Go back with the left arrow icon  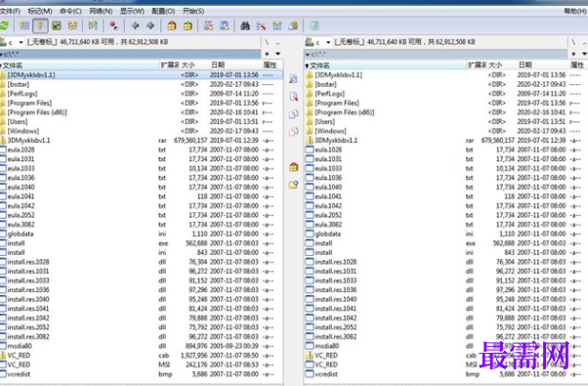135,25
